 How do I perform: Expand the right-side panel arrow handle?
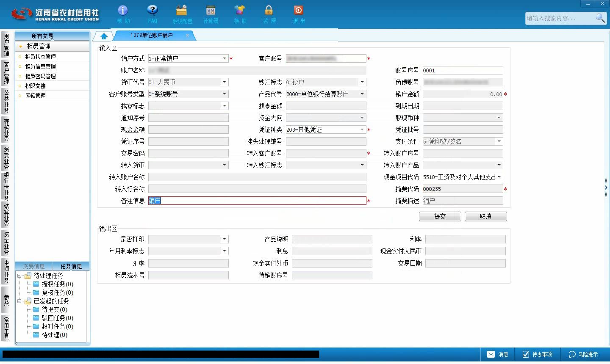[x=606, y=188]
